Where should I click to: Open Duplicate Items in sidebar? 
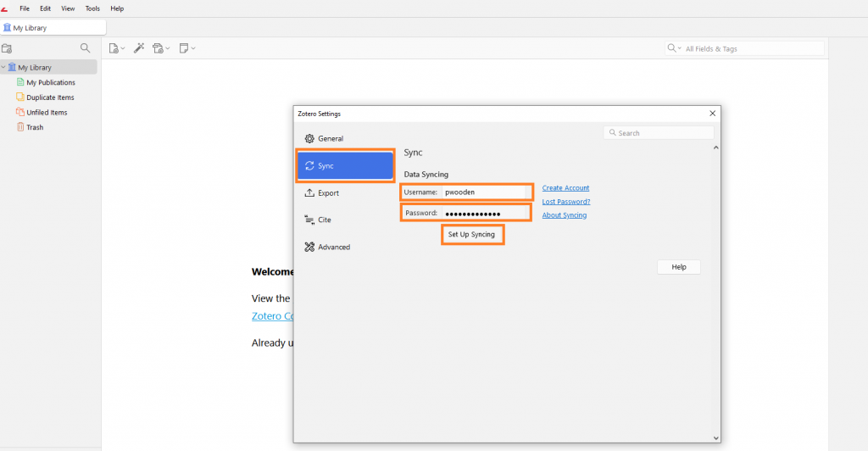click(x=50, y=97)
